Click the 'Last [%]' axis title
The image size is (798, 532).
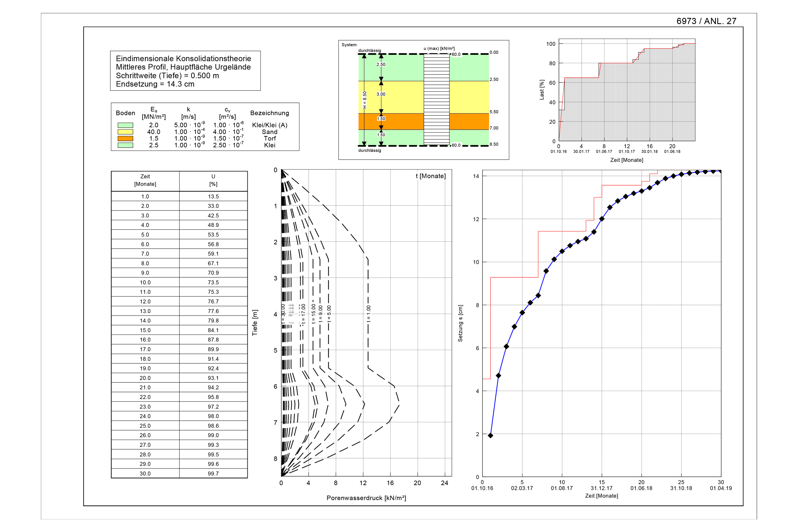pyautogui.click(x=542, y=89)
